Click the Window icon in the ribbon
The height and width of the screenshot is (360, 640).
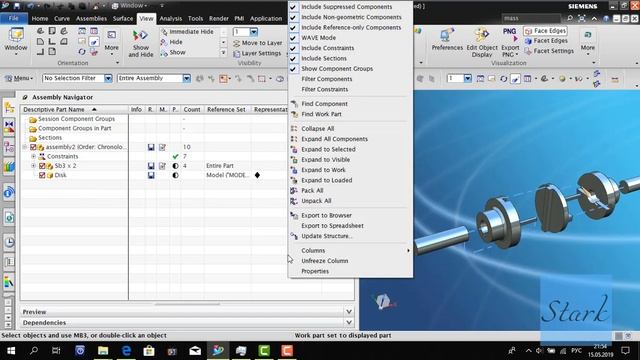[x=16, y=40]
